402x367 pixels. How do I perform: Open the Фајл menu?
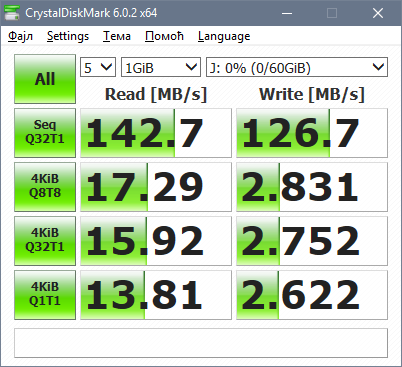pyautogui.click(x=21, y=36)
